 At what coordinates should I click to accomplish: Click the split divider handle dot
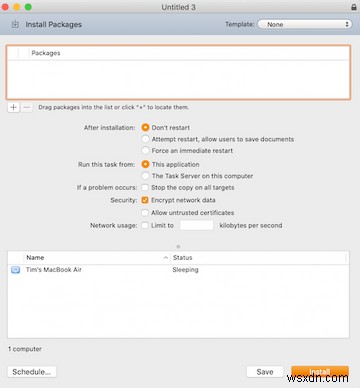tap(178, 247)
